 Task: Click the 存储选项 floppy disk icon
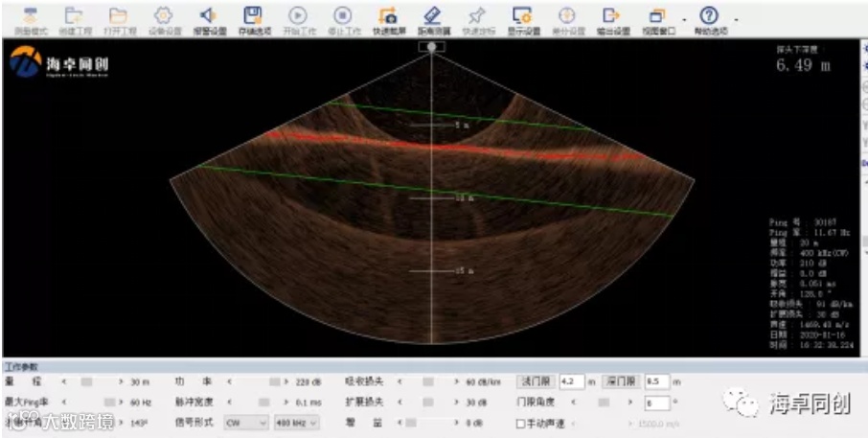[x=254, y=16]
